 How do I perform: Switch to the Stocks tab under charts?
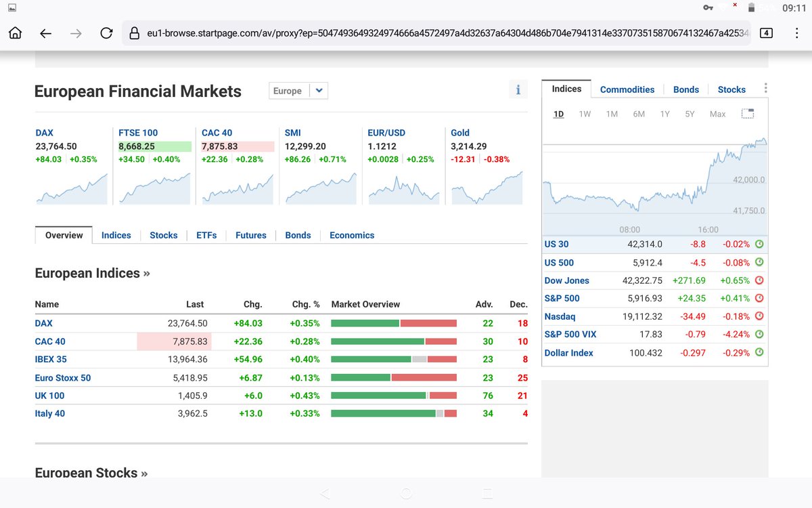pyautogui.click(x=164, y=235)
